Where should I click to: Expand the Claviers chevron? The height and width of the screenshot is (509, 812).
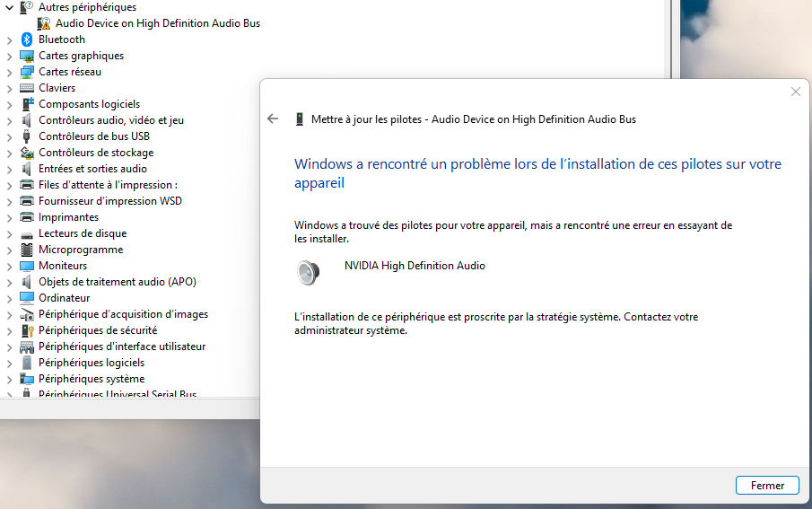click(9, 89)
